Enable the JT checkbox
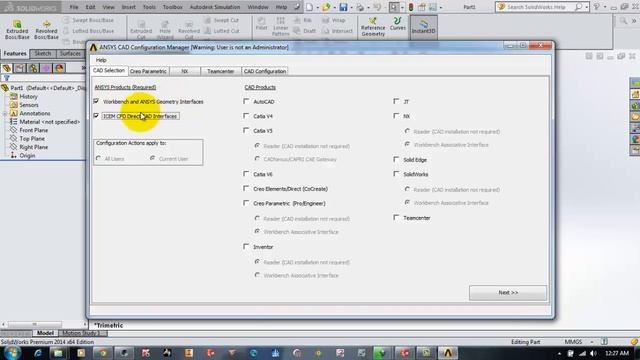The width and height of the screenshot is (640, 360). point(396,101)
